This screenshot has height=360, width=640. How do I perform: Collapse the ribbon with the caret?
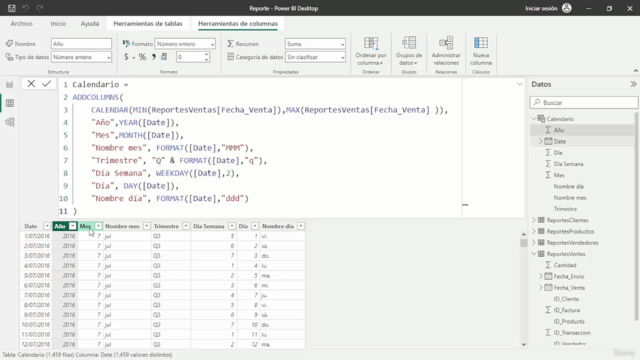pos(636,71)
